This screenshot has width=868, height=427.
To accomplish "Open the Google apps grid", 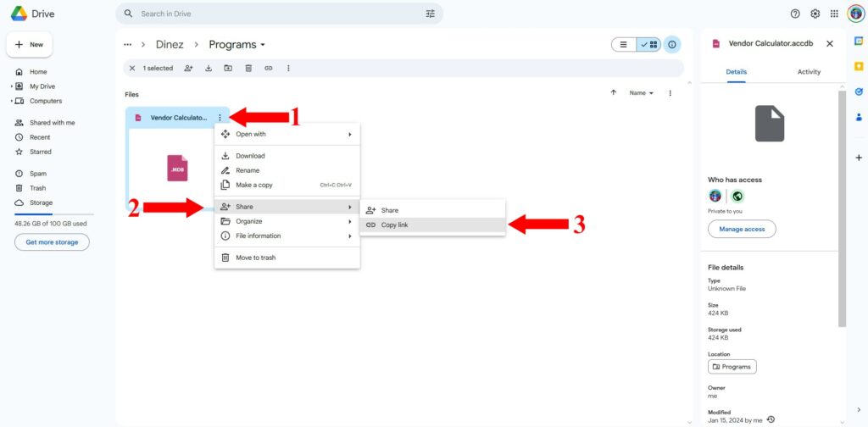I will pyautogui.click(x=834, y=14).
